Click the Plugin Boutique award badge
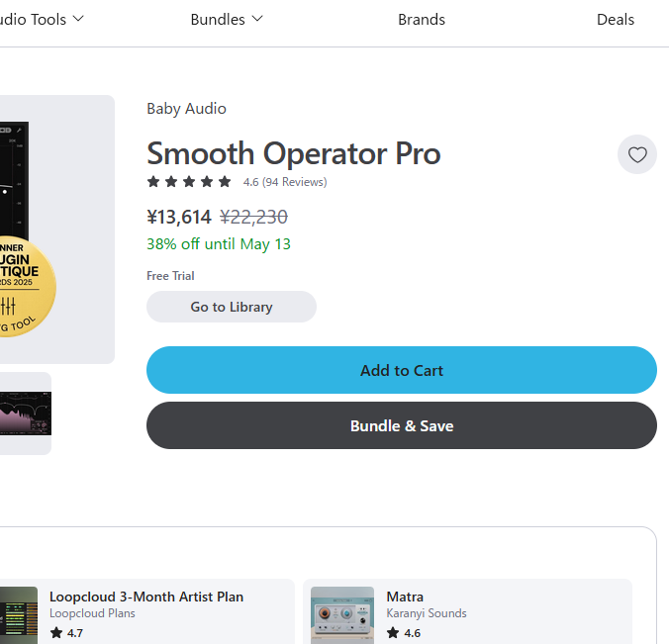The height and width of the screenshot is (644, 669). pyautogui.click(x=25, y=286)
